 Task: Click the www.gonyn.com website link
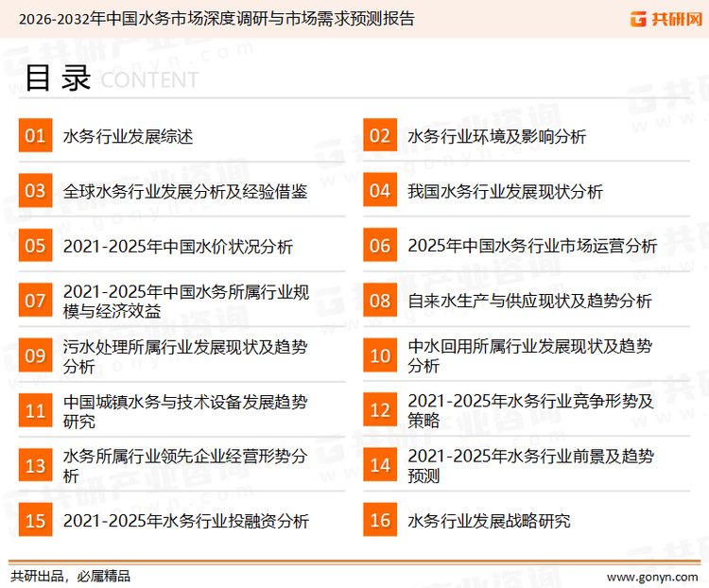[x=651, y=576]
